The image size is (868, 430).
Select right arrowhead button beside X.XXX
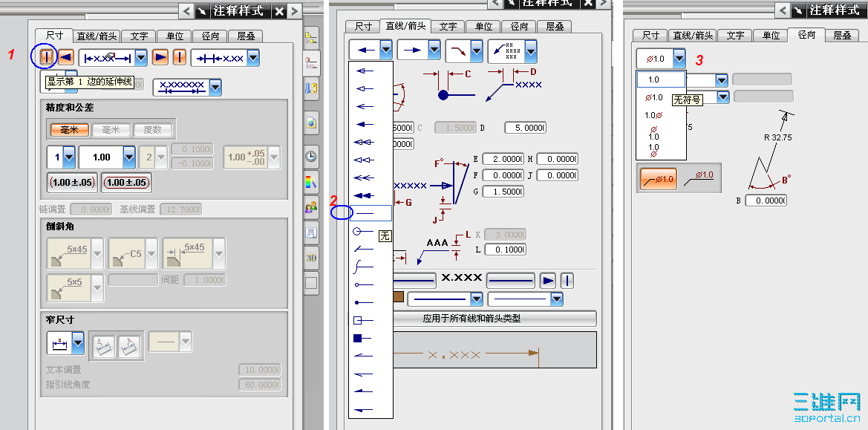(x=548, y=281)
